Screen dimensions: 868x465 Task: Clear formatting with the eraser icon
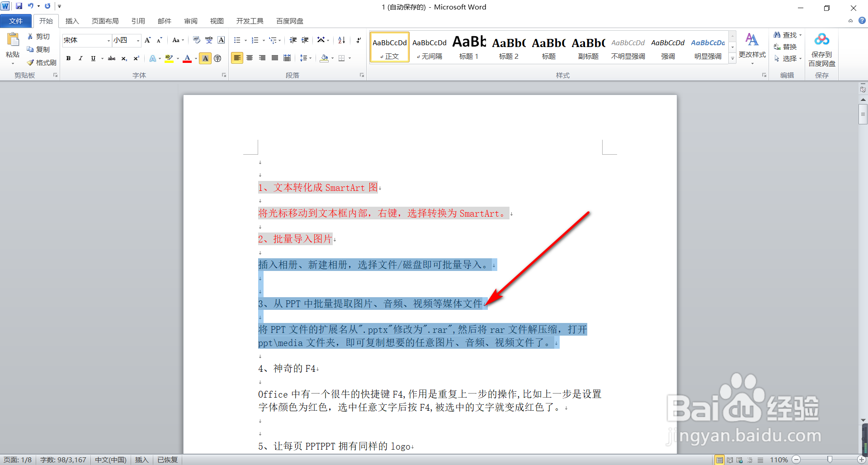coord(196,40)
